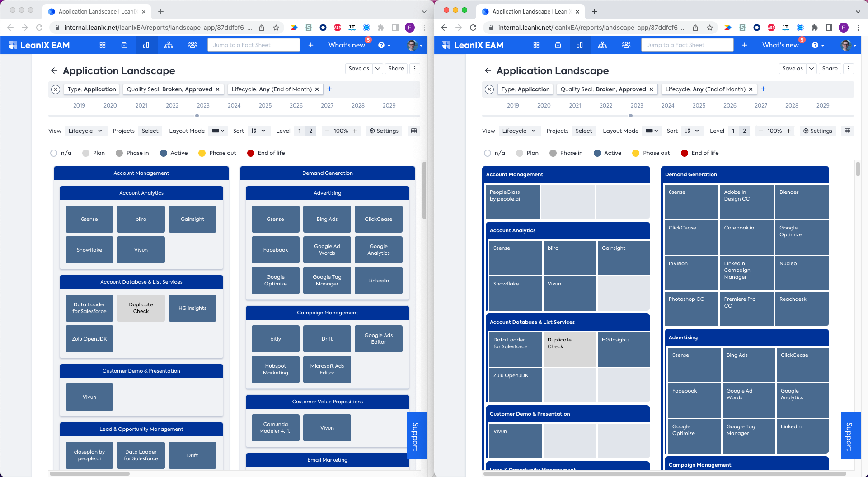Open diagrams hierarchy icon in left window
The image size is (868, 477).
[169, 45]
